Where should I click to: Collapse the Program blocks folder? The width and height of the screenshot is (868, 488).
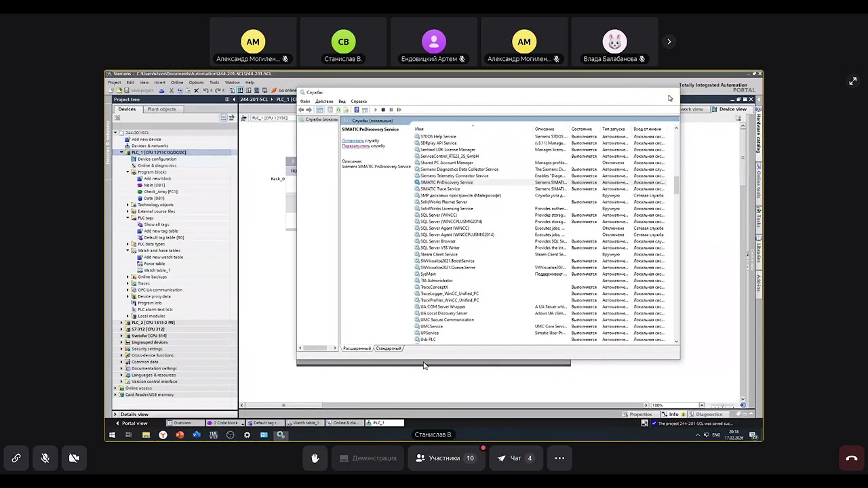(127, 172)
